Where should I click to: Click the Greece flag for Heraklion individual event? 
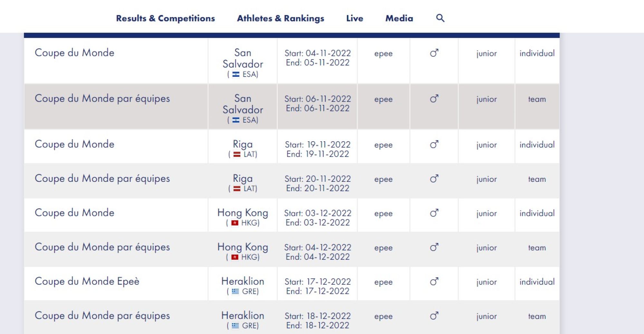coord(235,292)
